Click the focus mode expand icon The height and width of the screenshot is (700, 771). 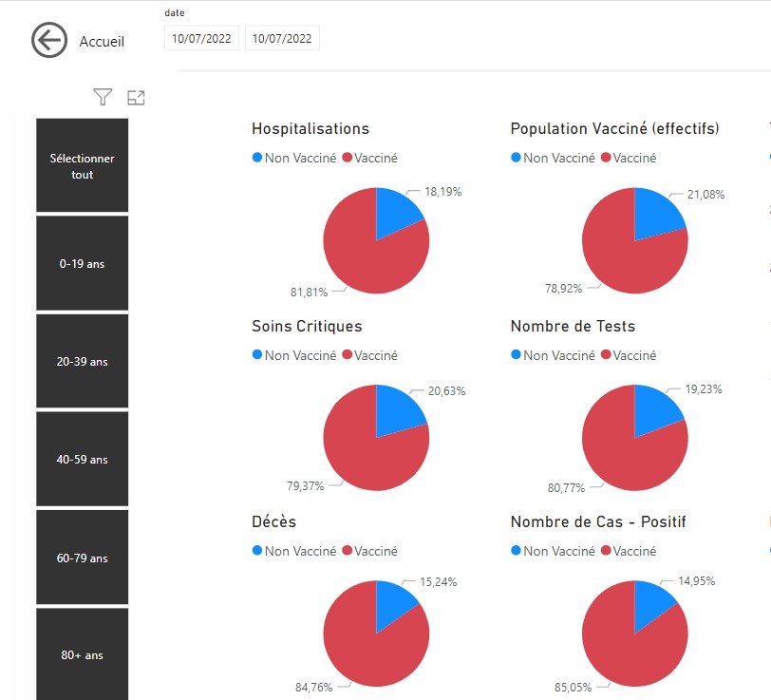pyautogui.click(x=136, y=97)
